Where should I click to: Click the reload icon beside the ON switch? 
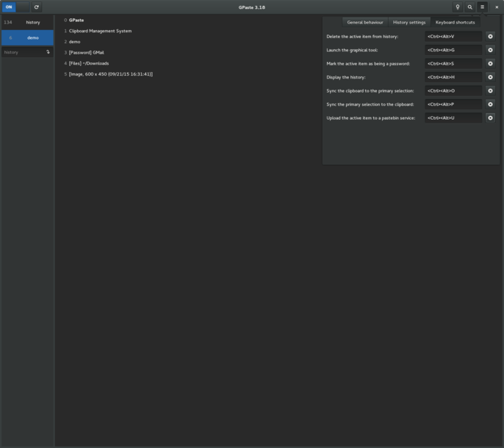[36, 7]
